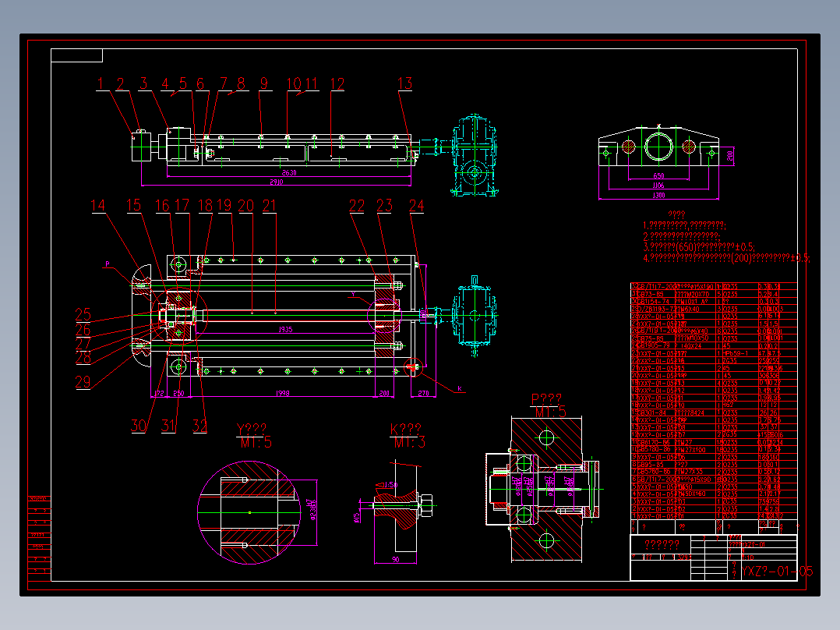
Task: Click drawing number YXZ?-01-05 in title block
Action: coord(778,572)
